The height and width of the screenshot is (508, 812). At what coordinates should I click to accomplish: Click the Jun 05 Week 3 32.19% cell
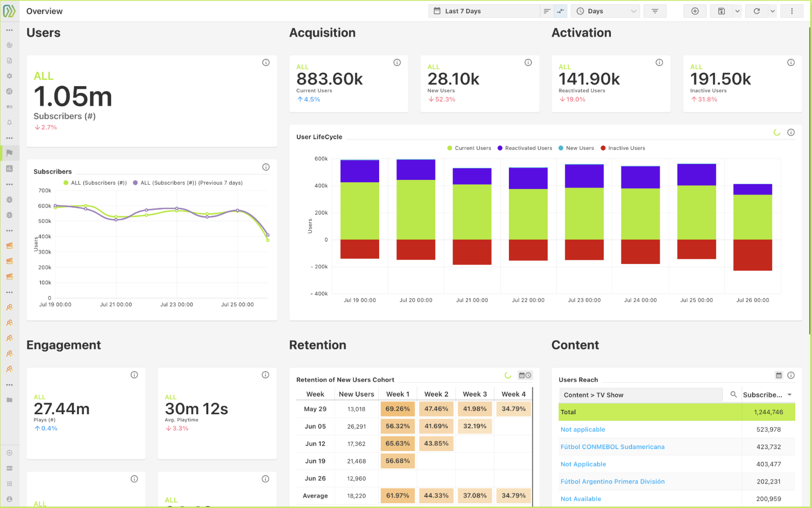[475, 426]
